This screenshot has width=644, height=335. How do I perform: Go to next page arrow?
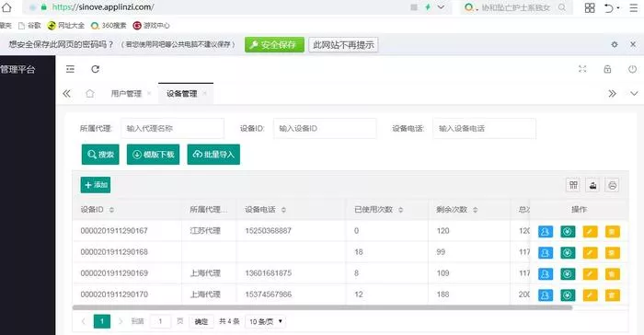pos(121,321)
